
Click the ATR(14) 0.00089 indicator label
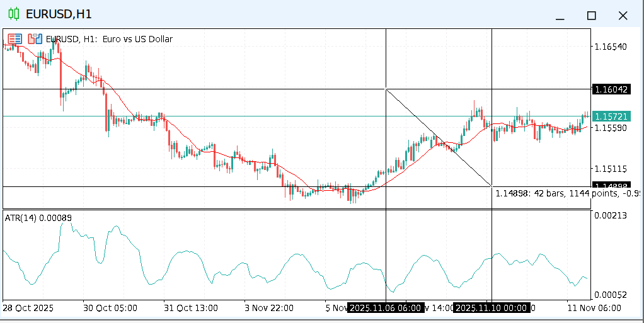pos(38,218)
